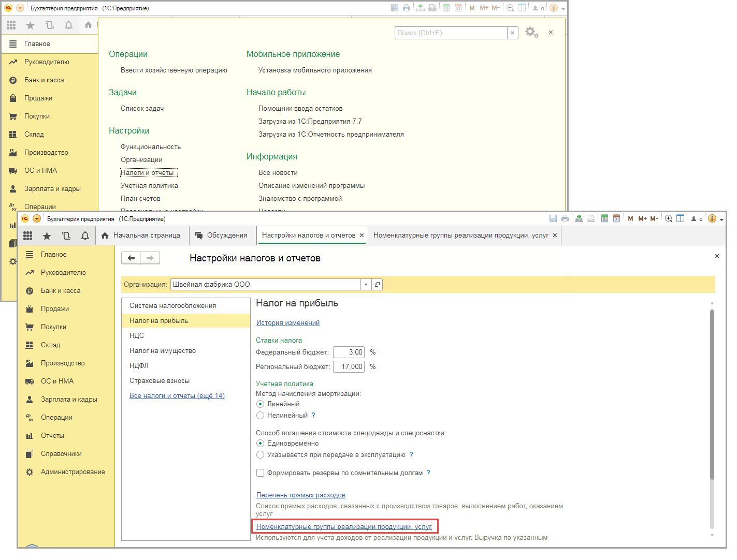737x560 pixels.
Task: Click the Федеральный бюджет rate input field
Action: 349,352
